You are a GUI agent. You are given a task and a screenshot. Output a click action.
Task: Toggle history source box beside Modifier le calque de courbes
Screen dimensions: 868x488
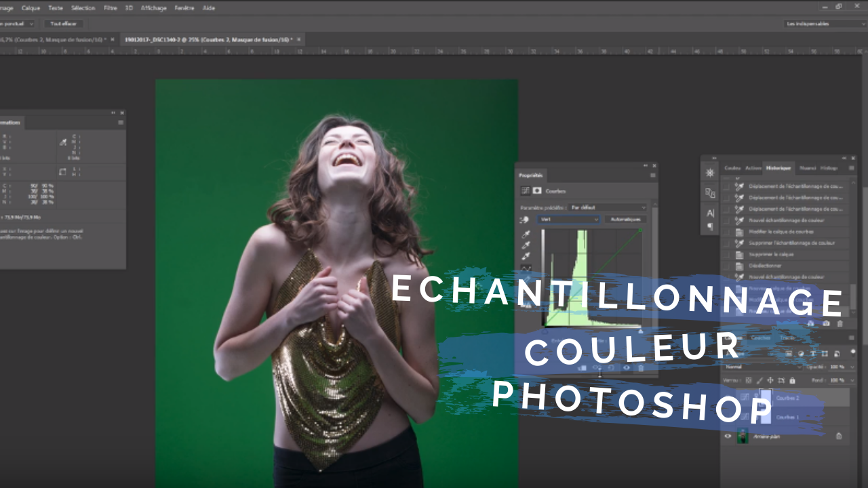tap(727, 232)
